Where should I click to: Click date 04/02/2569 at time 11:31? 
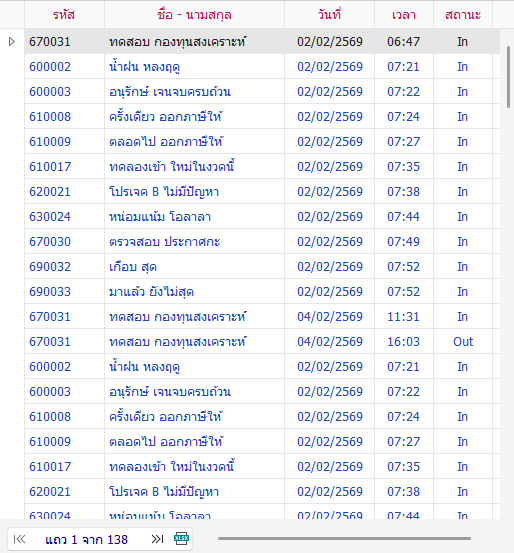[330, 317]
